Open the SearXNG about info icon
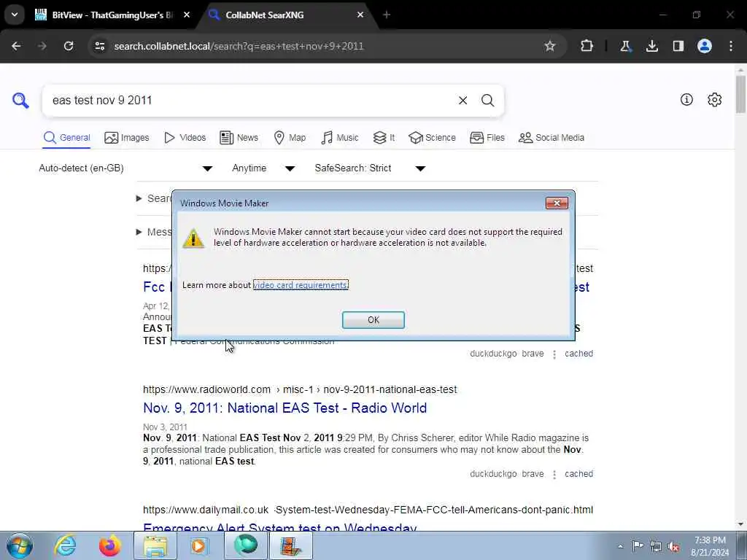The height and width of the screenshot is (560, 747). click(686, 99)
